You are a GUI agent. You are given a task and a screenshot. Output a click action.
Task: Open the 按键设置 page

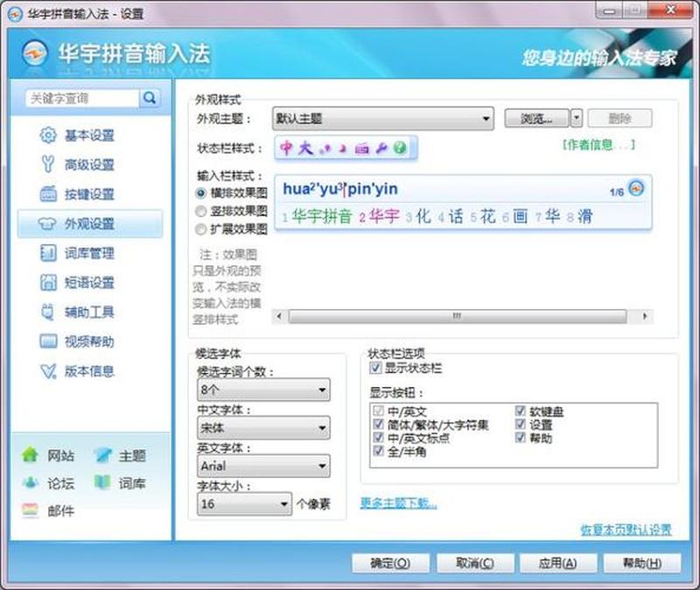90,193
